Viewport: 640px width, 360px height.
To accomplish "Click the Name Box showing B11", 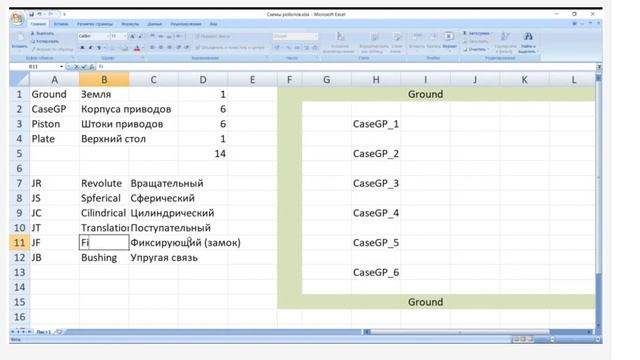I will 35,67.
